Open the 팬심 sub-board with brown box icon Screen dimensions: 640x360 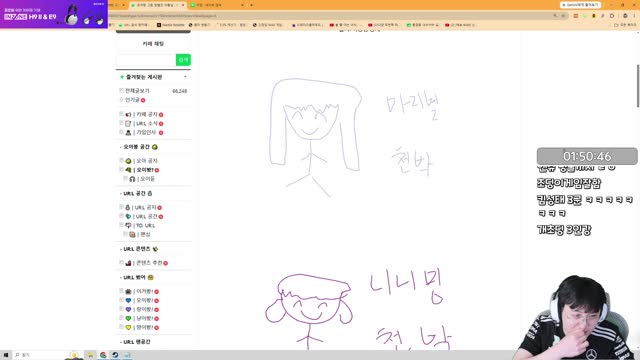(x=140, y=234)
